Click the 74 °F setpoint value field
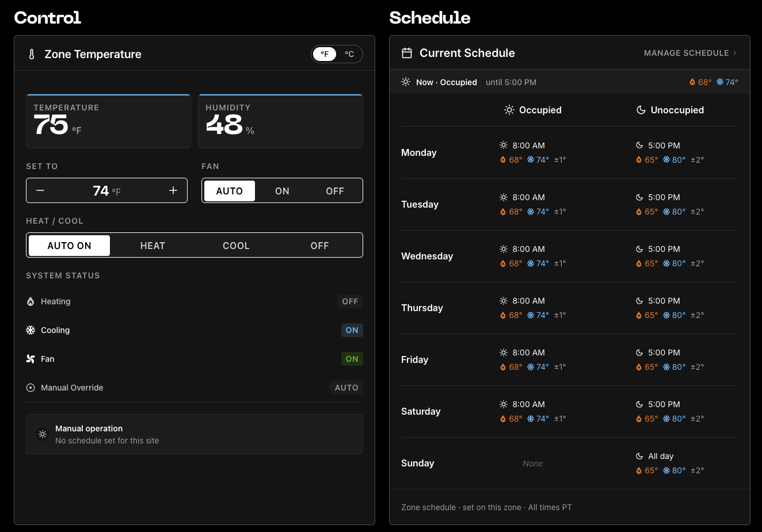762x532 pixels. (x=106, y=190)
